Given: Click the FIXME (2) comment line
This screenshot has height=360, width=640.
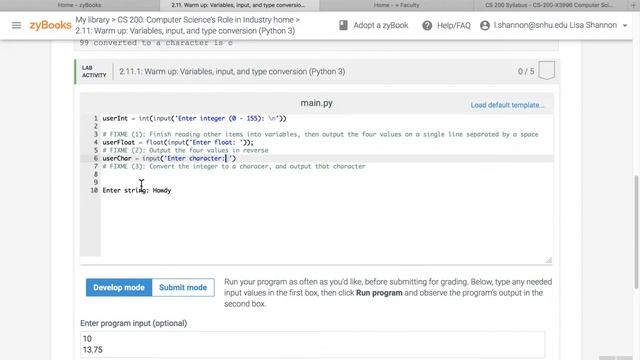Looking at the screenshot, I should (x=185, y=150).
